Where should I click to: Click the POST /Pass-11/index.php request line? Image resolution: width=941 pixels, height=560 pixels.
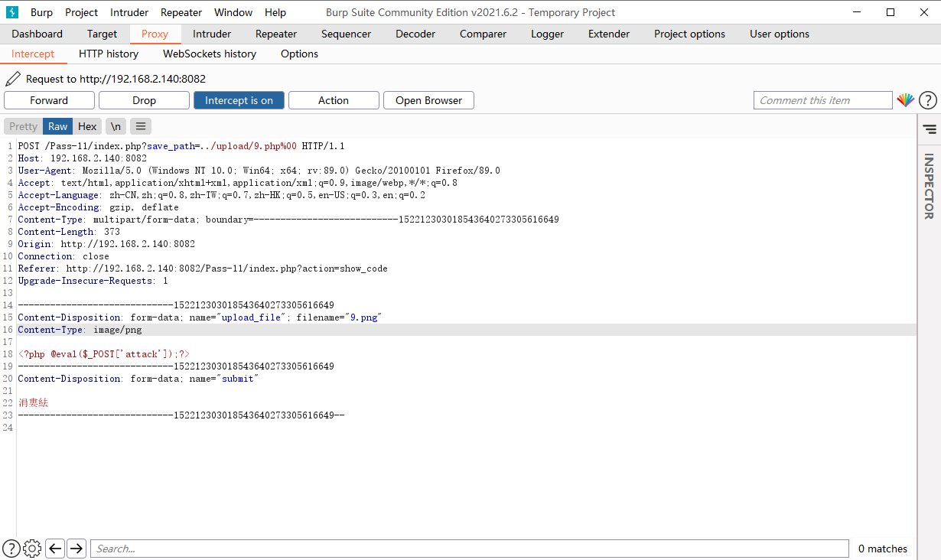(181, 146)
